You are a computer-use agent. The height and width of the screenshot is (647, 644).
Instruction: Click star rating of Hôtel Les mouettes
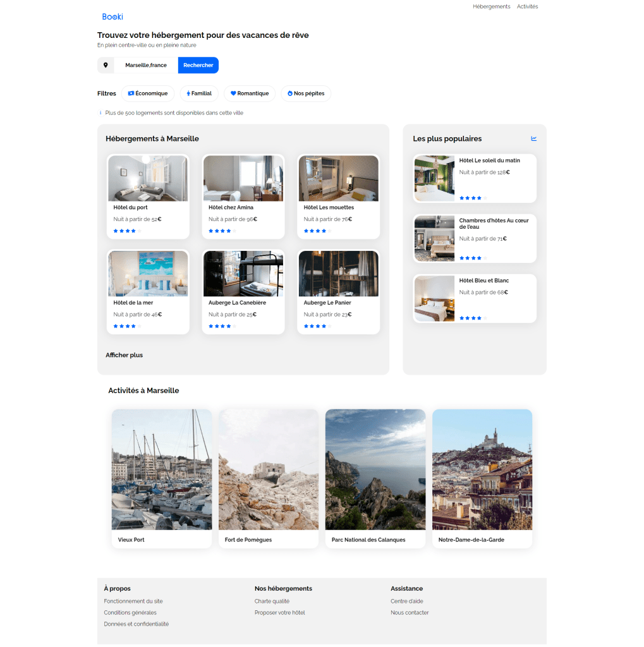coord(318,231)
